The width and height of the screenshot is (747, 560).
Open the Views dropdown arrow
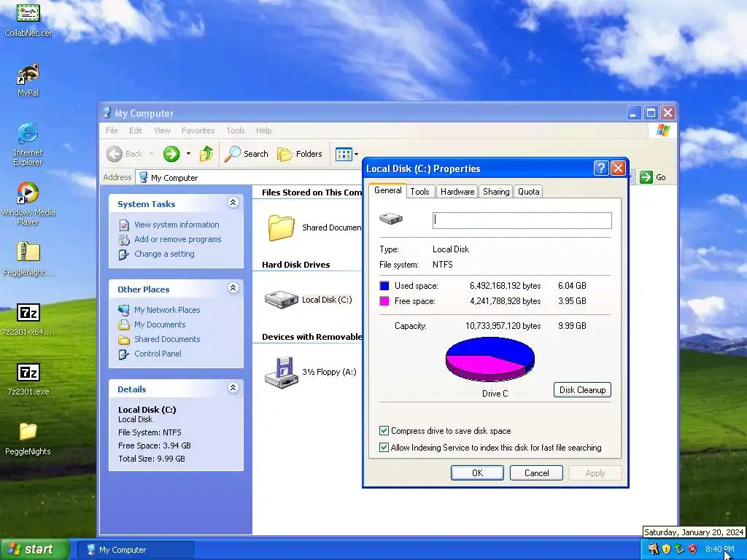coord(356,154)
